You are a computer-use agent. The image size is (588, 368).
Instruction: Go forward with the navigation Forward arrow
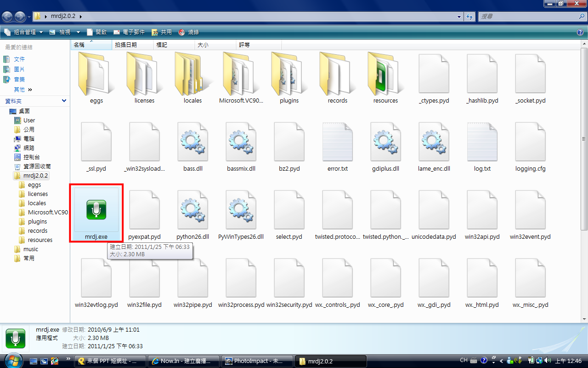pyautogui.click(x=20, y=17)
